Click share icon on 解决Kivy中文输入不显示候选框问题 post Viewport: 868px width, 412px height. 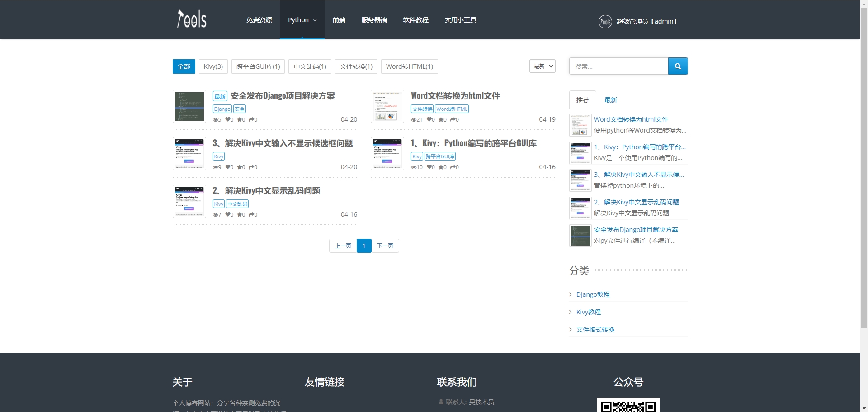tap(251, 167)
